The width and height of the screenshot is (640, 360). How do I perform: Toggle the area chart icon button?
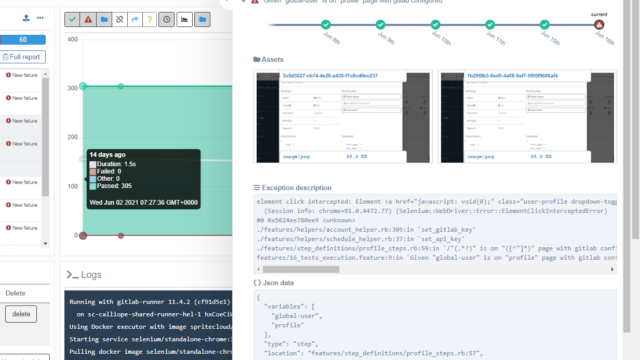(184, 19)
